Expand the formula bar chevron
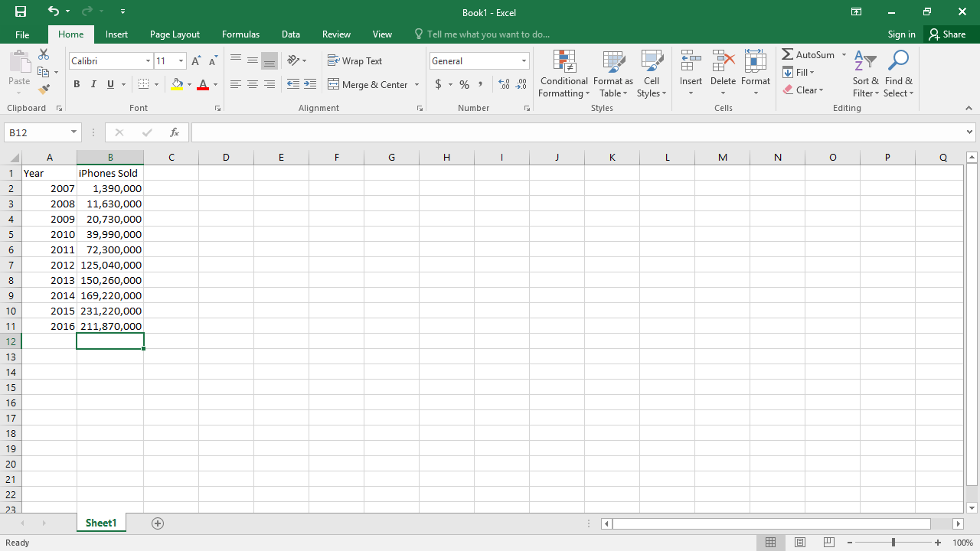This screenshot has height=551, width=980. pyautogui.click(x=969, y=132)
